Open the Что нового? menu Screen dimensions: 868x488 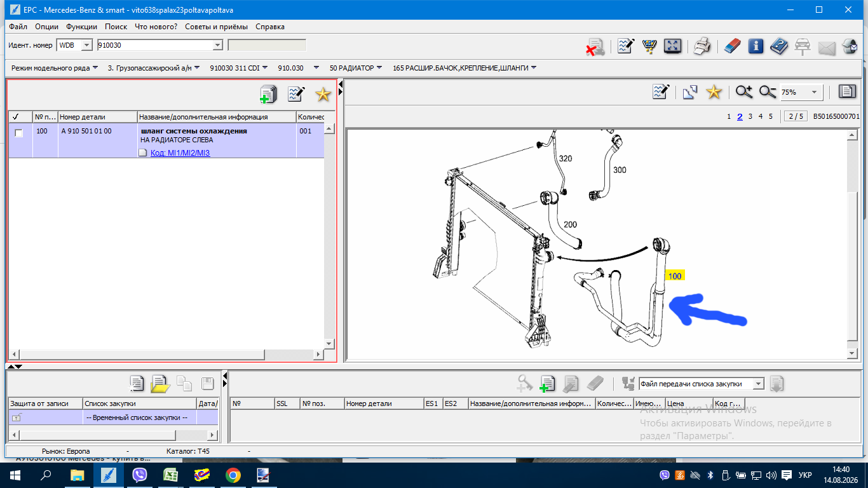click(156, 27)
